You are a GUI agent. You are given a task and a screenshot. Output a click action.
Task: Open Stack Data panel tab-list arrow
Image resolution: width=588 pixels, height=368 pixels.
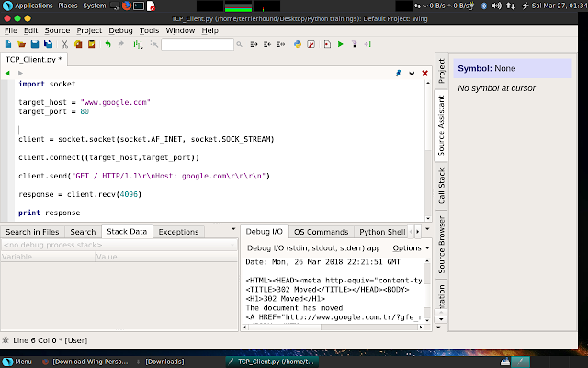[233, 229]
